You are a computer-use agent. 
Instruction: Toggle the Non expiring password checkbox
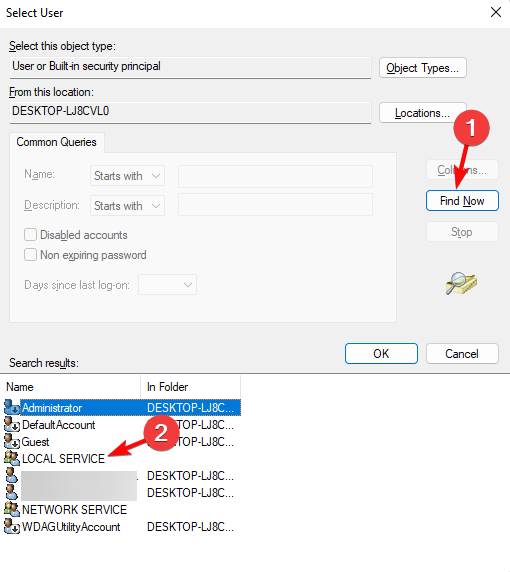pyautogui.click(x=30, y=255)
